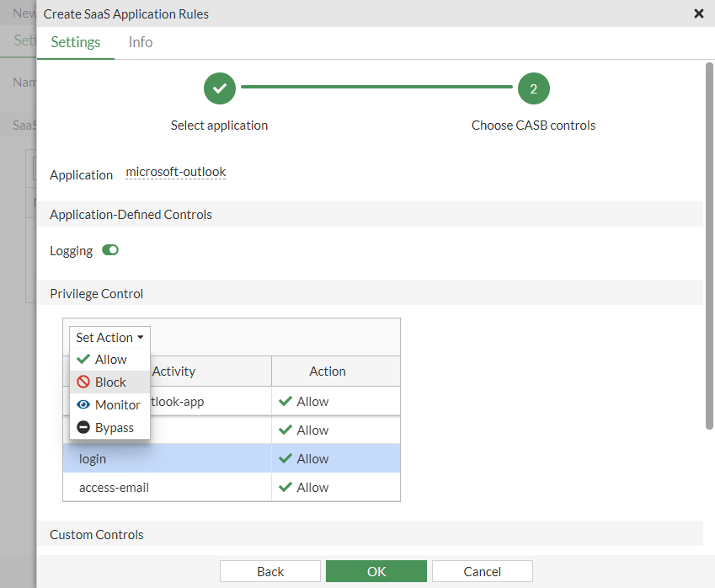
Task: Switch to the Info tab
Action: point(141,42)
